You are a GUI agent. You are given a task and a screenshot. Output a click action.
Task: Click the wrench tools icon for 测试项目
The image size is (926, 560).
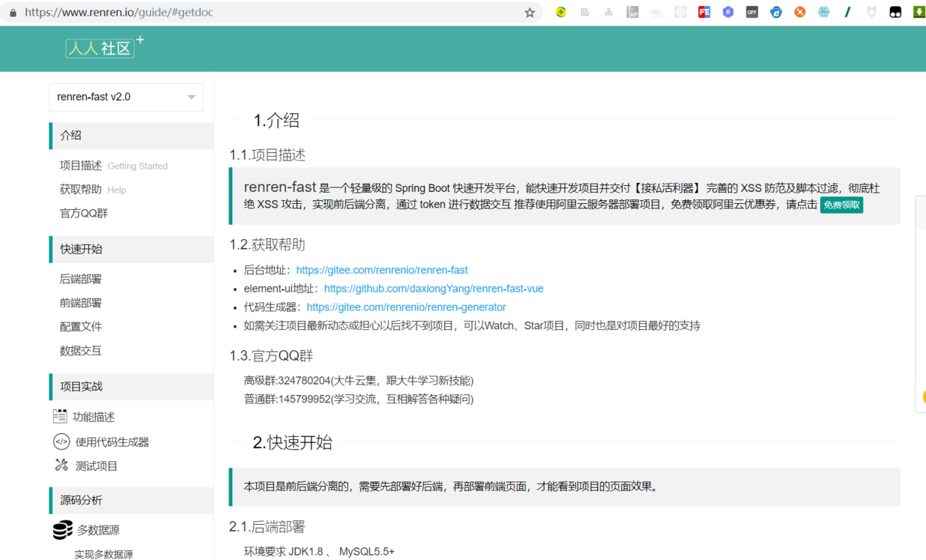61,465
